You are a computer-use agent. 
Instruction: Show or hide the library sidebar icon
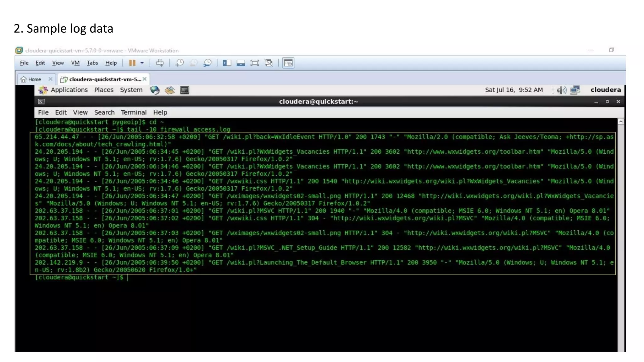pos(227,63)
